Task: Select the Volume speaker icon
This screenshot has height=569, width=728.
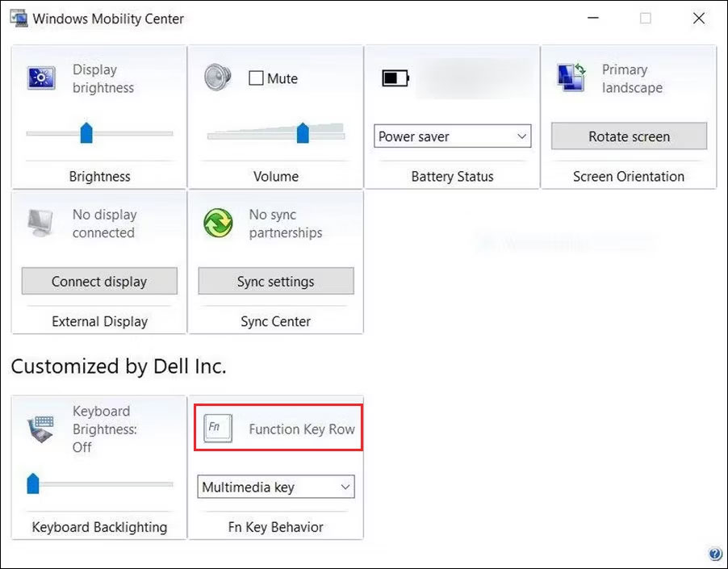Action: [217, 78]
